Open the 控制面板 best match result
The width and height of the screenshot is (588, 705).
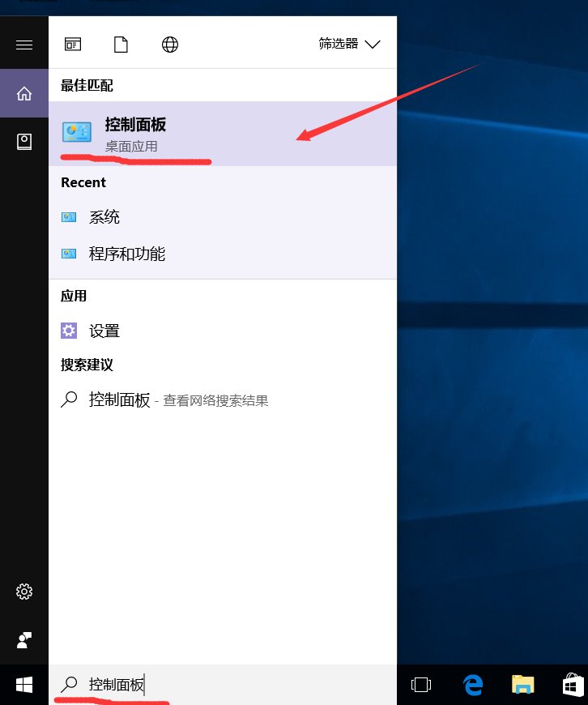[x=223, y=134]
